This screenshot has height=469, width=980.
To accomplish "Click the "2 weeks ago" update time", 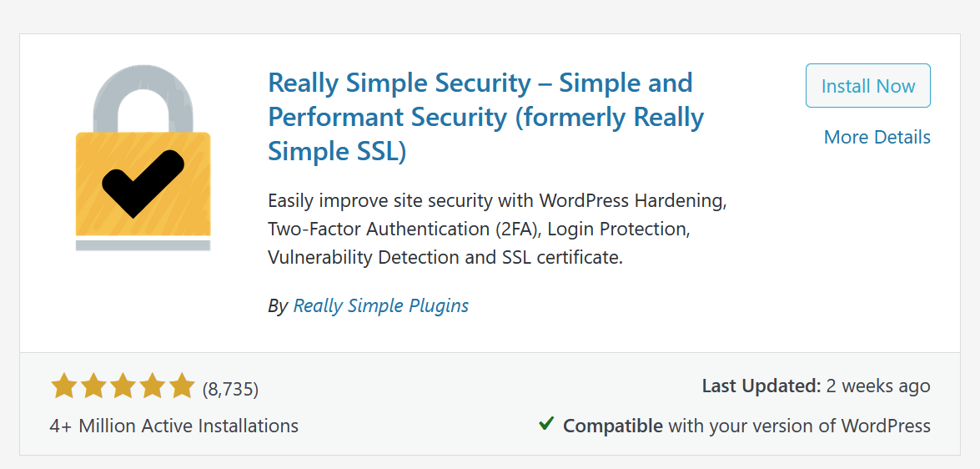I will (x=878, y=386).
